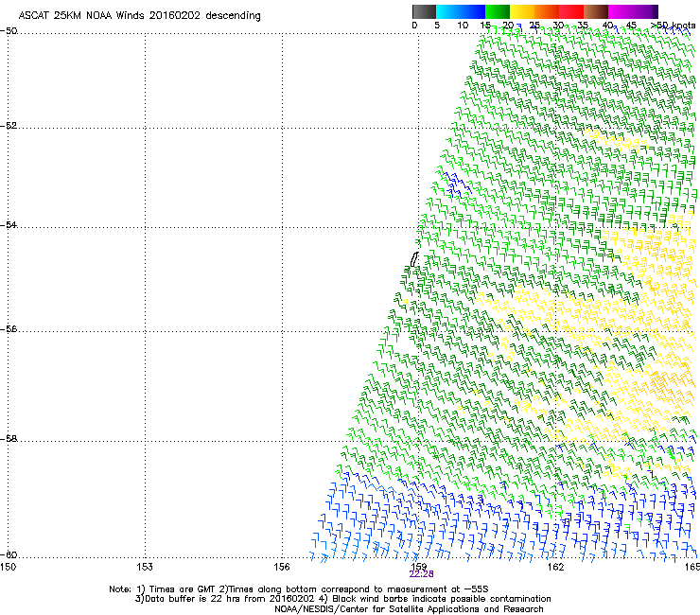Viewport: 700px width, 615px height.
Task: Click the '156' longitude axis label
Action: [282, 567]
